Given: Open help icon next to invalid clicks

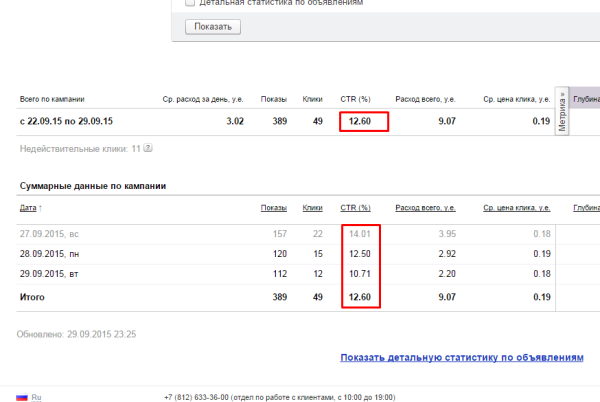Looking at the screenshot, I should pos(148,148).
